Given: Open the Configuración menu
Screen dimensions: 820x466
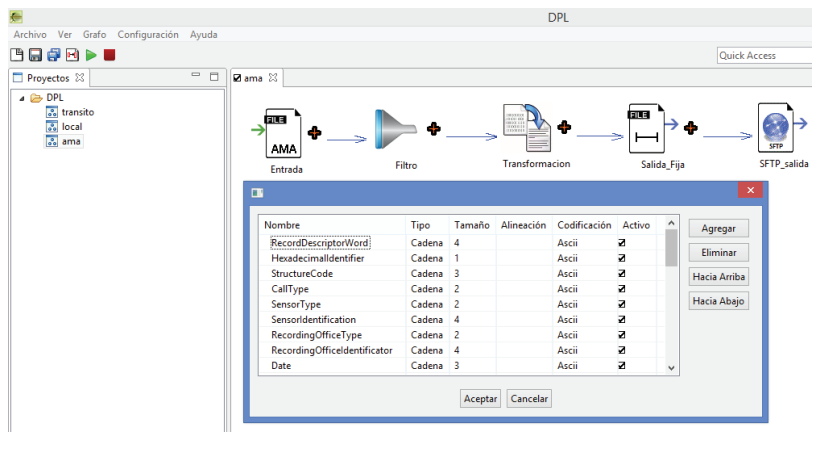Looking at the screenshot, I should pos(148,34).
